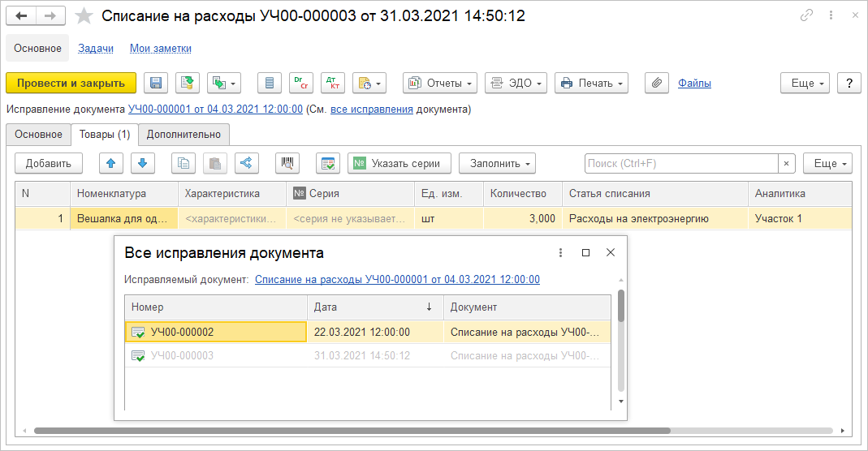Click Провести и закрыть button
Screen dimensions: 868x451
71,84
